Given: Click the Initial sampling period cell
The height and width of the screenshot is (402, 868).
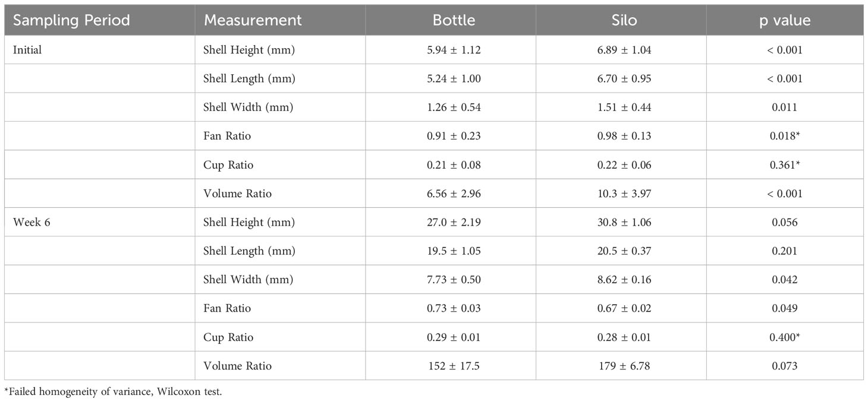Looking at the screenshot, I should [27, 50].
